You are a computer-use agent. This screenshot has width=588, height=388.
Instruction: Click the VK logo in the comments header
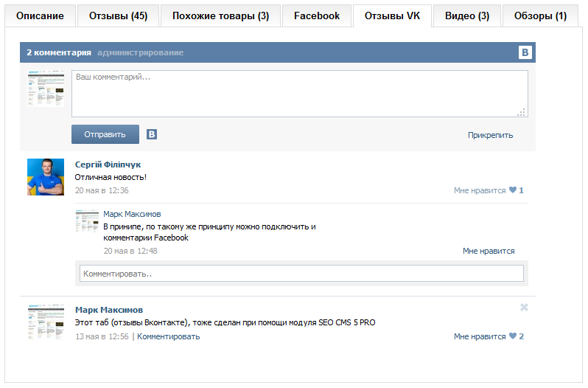525,52
